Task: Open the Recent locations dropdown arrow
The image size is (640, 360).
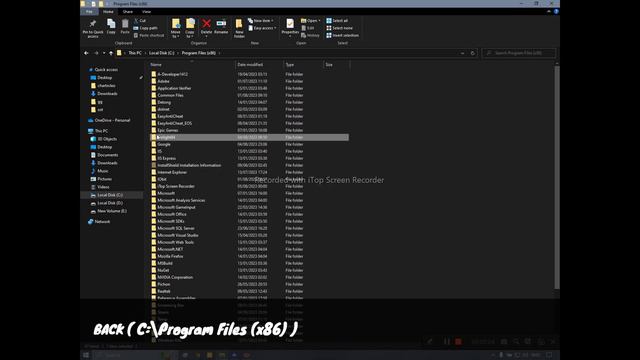Action: click(x=104, y=53)
